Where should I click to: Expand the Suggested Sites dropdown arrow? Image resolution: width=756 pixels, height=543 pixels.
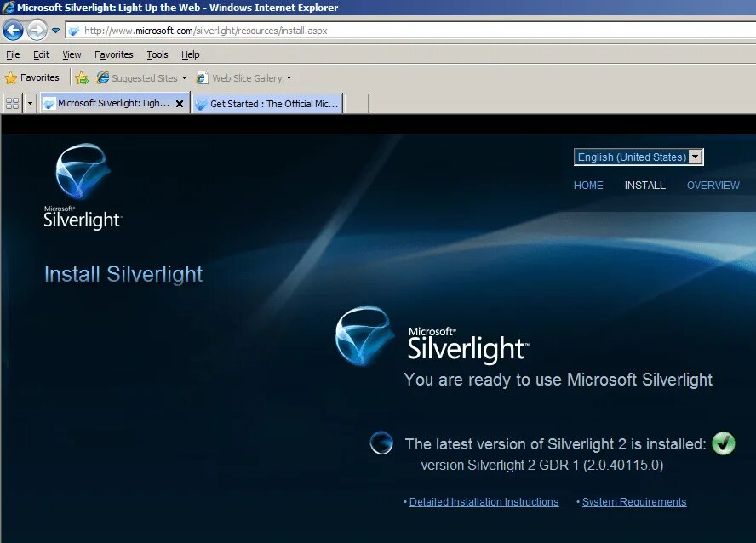tap(184, 78)
